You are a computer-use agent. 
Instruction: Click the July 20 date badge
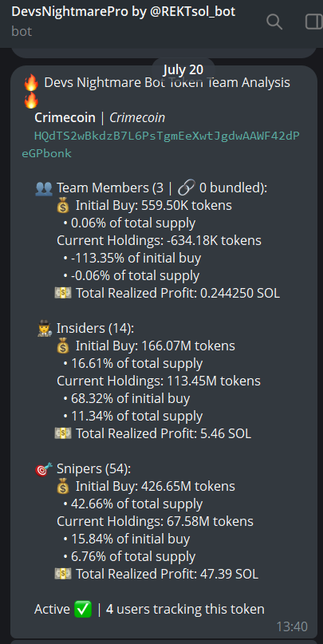(x=183, y=69)
